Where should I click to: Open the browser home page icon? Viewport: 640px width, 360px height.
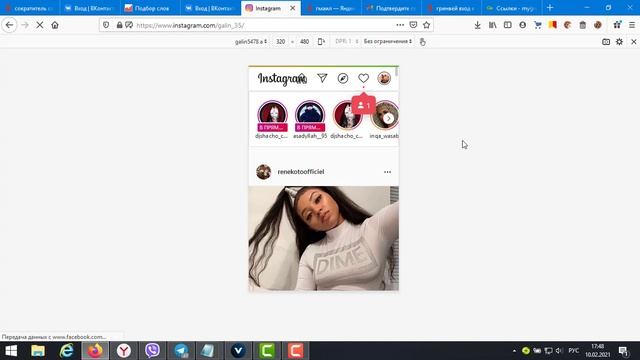[x=55, y=25]
